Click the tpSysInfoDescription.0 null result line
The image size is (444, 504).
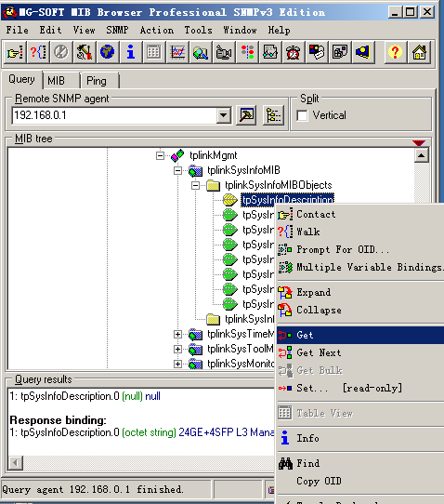(85, 396)
